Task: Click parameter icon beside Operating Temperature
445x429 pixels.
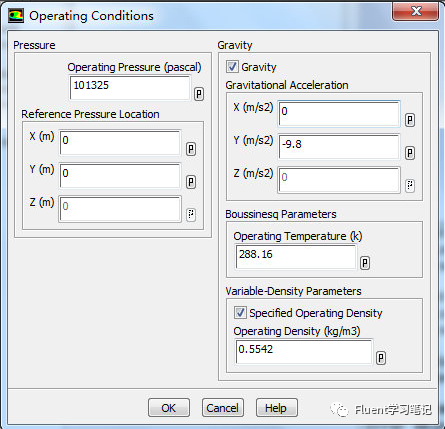Action: pos(365,263)
